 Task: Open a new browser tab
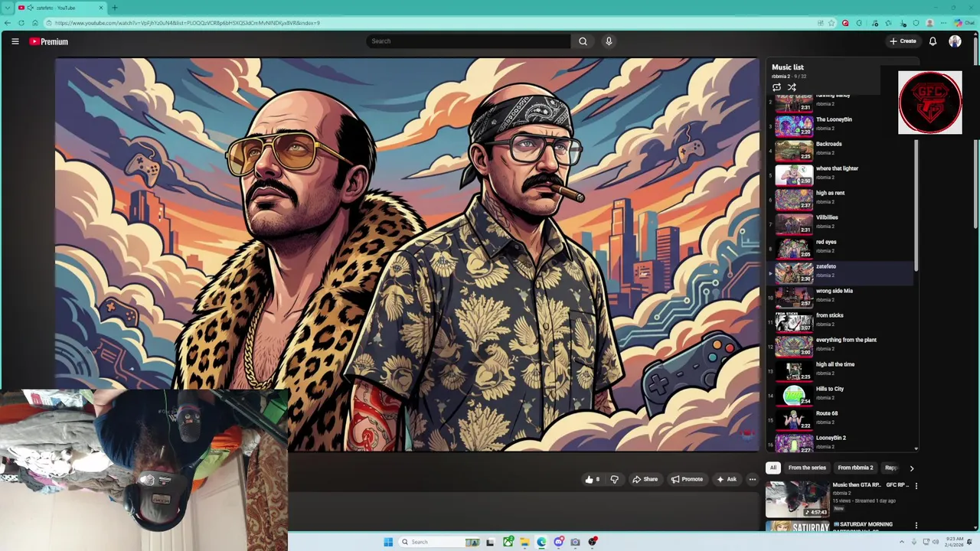(x=114, y=8)
